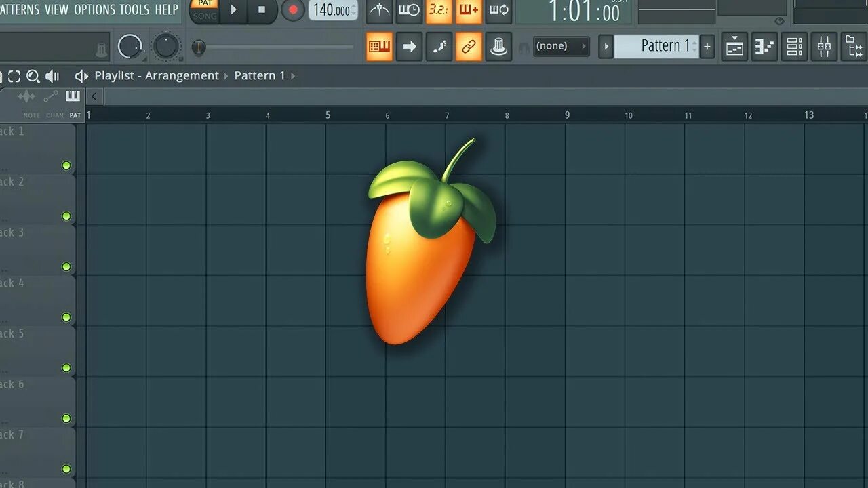This screenshot has width=868, height=488.
Task: Click the auto scrolling arrow icon
Action: pyautogui.click(x=410, y=47)
